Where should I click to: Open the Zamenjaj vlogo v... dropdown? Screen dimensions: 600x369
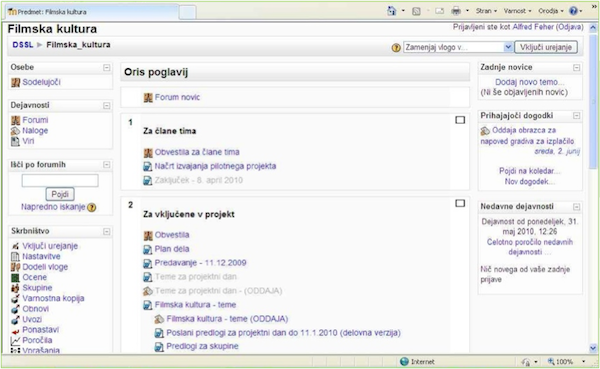(458, 47)
